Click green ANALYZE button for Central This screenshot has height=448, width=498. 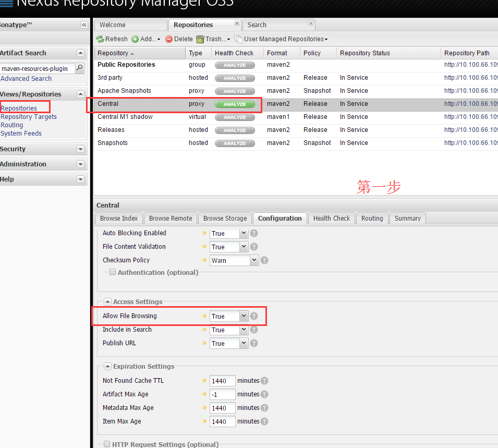[235, 104]
